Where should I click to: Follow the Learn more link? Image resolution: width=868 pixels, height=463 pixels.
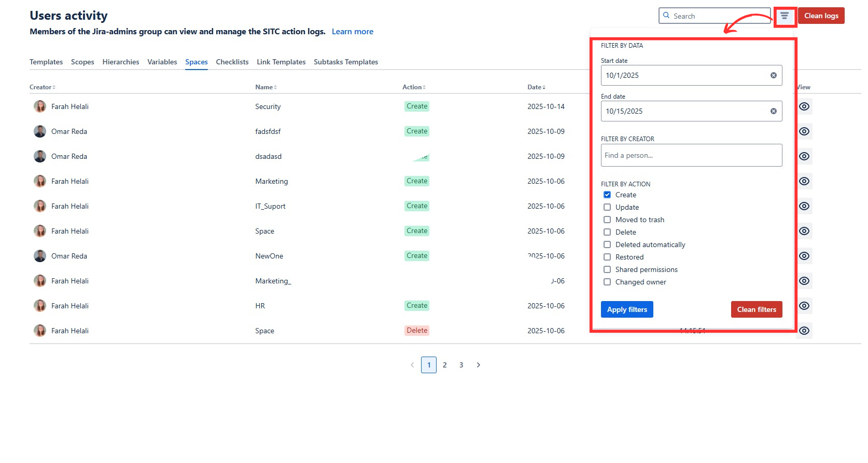click(352, 32)
